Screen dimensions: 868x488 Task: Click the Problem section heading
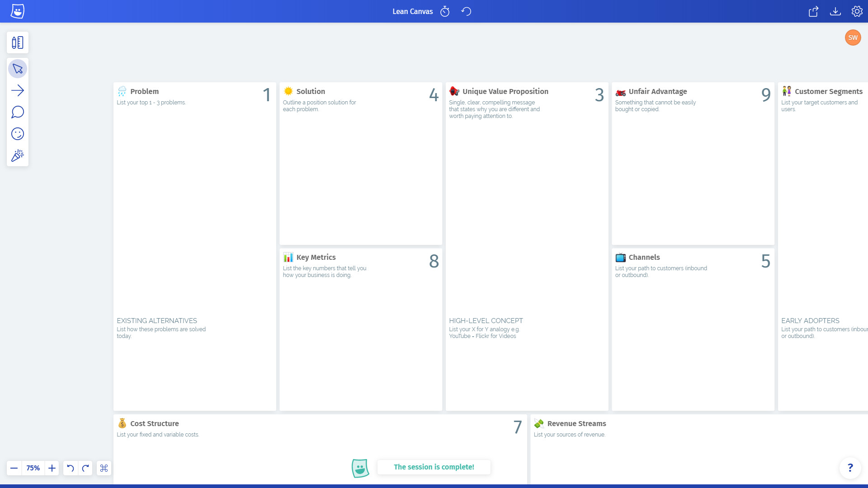144,91
